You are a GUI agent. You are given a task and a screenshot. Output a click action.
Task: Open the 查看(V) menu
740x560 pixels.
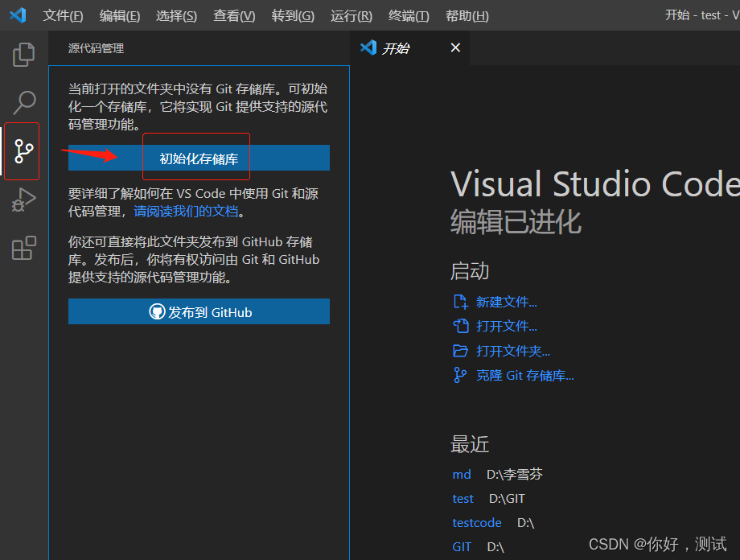pos(234,15)
